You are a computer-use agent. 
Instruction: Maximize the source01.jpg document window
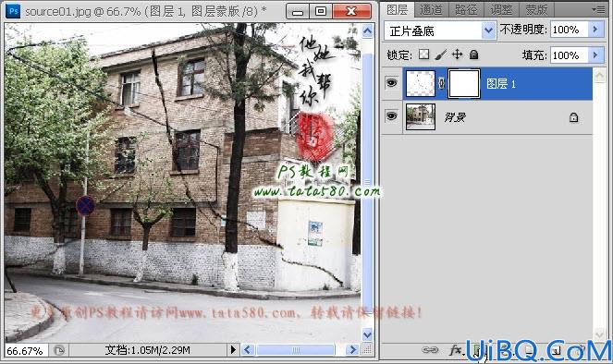click(x=321, y=11)
